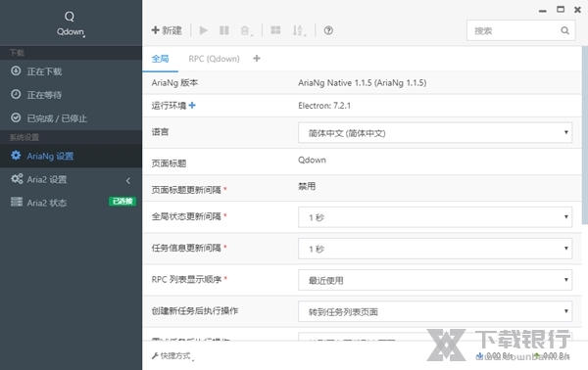Click the clock icon beside 正在等待
Viewport: 588px width, 370px height.
point(16,94)
